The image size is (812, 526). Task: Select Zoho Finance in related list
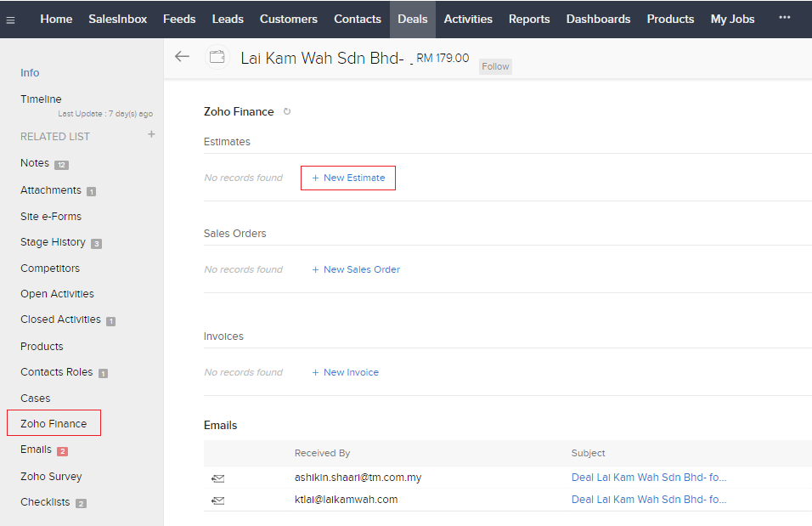54,423
